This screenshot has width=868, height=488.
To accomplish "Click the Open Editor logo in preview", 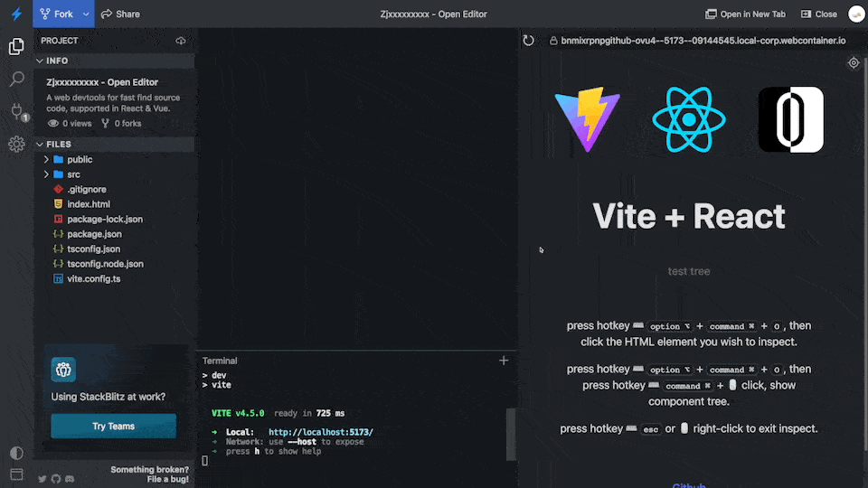I will (790, 119).
